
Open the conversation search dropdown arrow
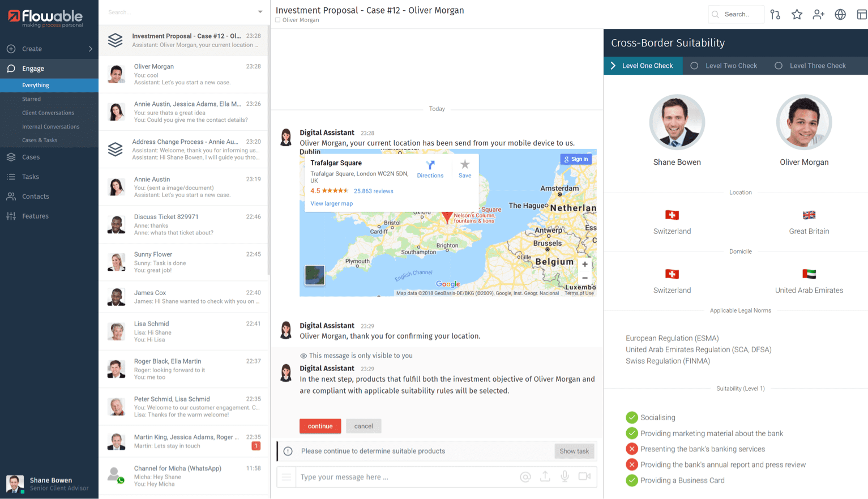[260, 12]
